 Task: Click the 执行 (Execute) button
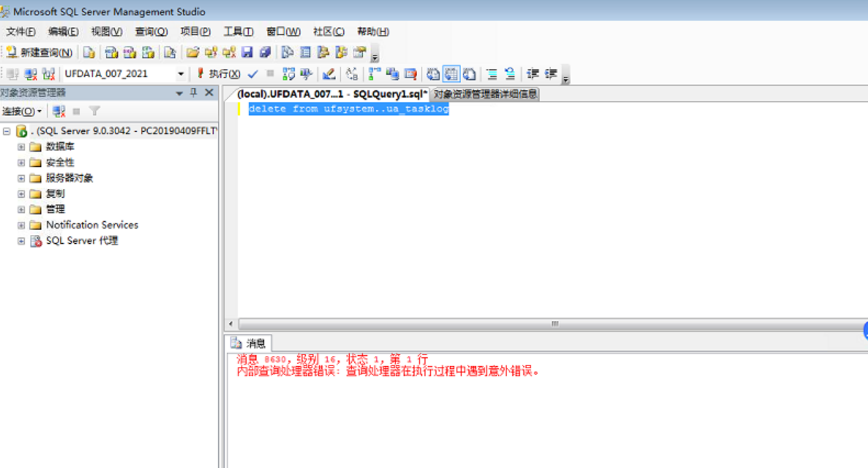click(x=219, y=74)
